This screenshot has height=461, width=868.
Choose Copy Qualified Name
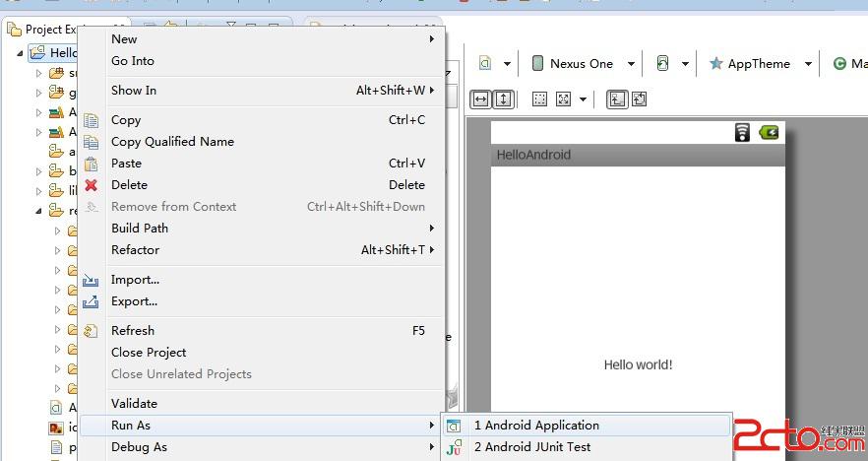point(262,142)
